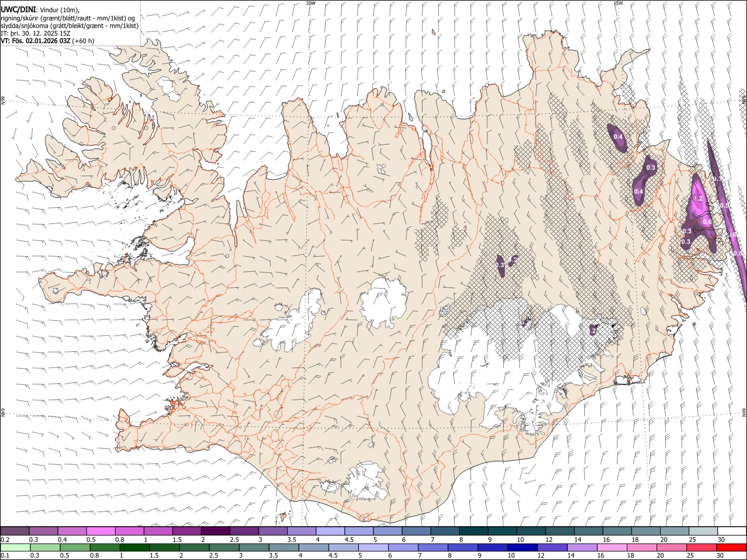
Task: Click the '0.2' label in the upper legend row
Action: 5,540
